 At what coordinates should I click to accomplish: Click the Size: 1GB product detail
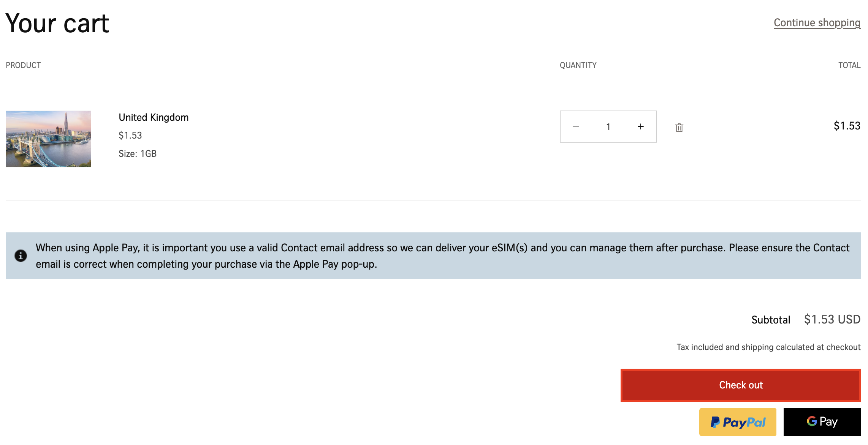(138, 154)
